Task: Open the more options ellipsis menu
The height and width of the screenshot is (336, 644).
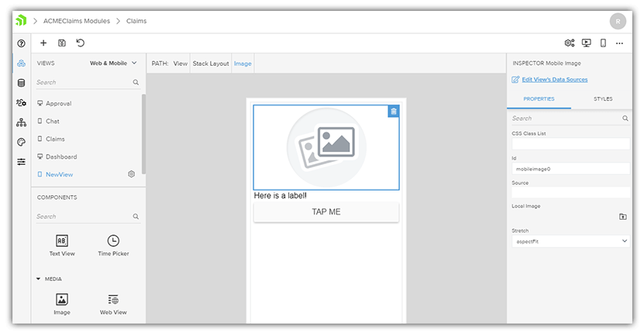Action: coord(619,43)
